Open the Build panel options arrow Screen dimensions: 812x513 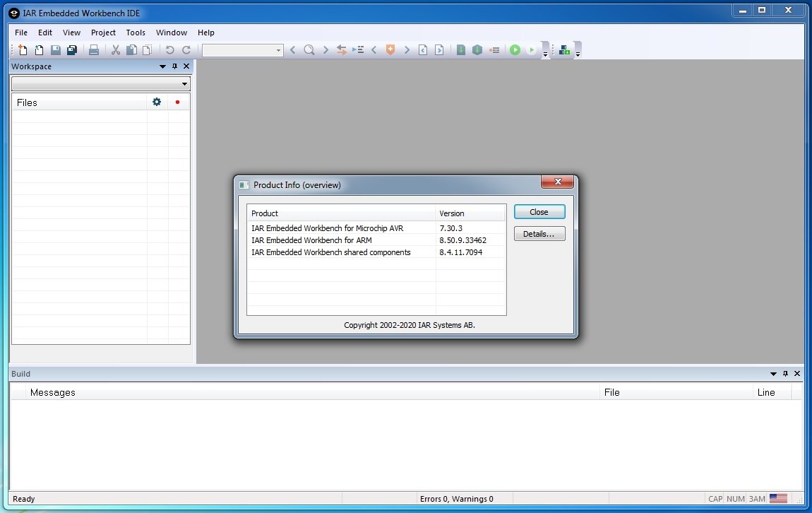click(x=773, y=374)
